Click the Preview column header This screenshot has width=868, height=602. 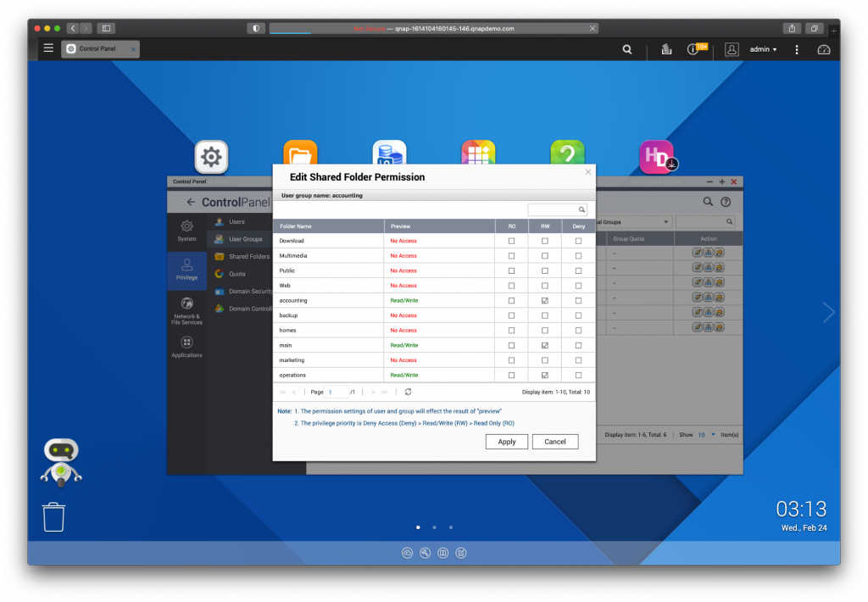pyautogui.click(x=440, y=226)
